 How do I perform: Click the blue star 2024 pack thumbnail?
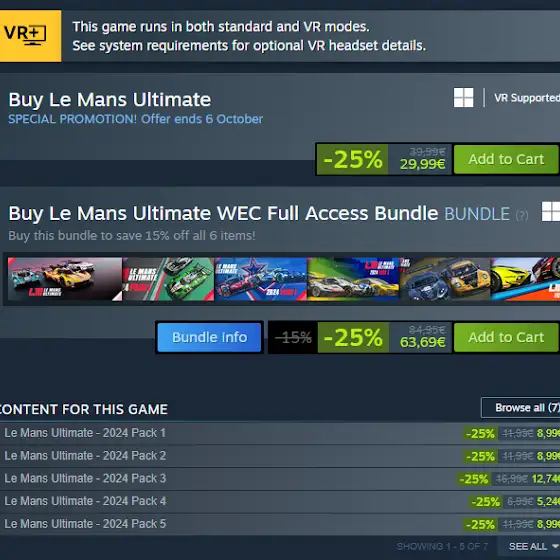click(261, 279)
